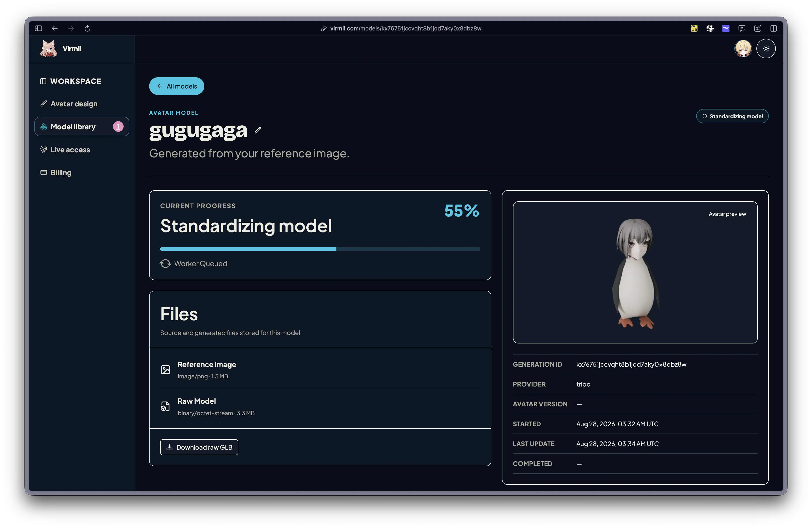Click the Virmii cat logo
Viewport: 812px width, 528px height.
click(49, 49)
